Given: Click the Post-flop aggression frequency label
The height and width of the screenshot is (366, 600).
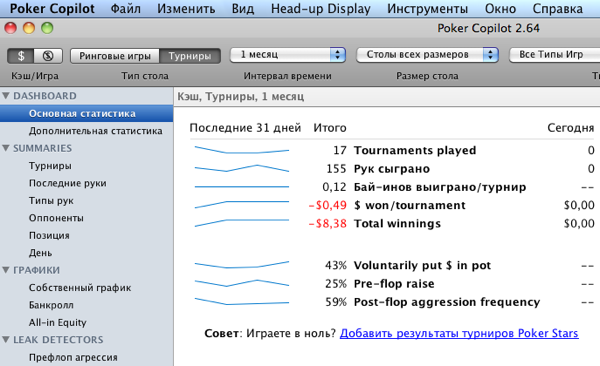Looking at the screenshot, I should tap(447, 302).
